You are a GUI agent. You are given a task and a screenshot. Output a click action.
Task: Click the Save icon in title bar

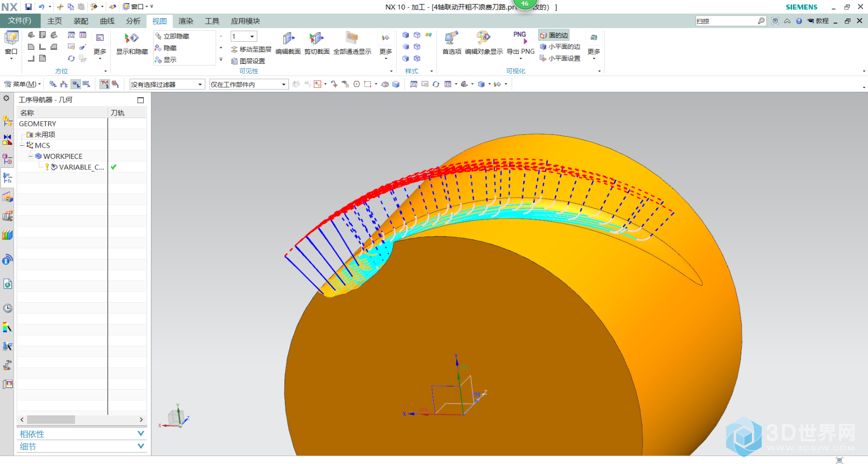click(x=28, y=7)
